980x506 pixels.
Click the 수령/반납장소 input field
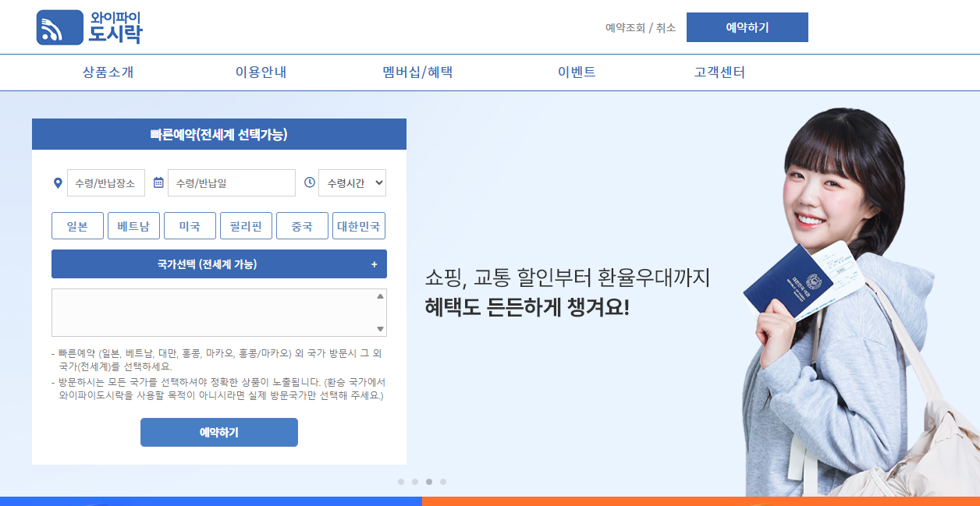point(105,182)
